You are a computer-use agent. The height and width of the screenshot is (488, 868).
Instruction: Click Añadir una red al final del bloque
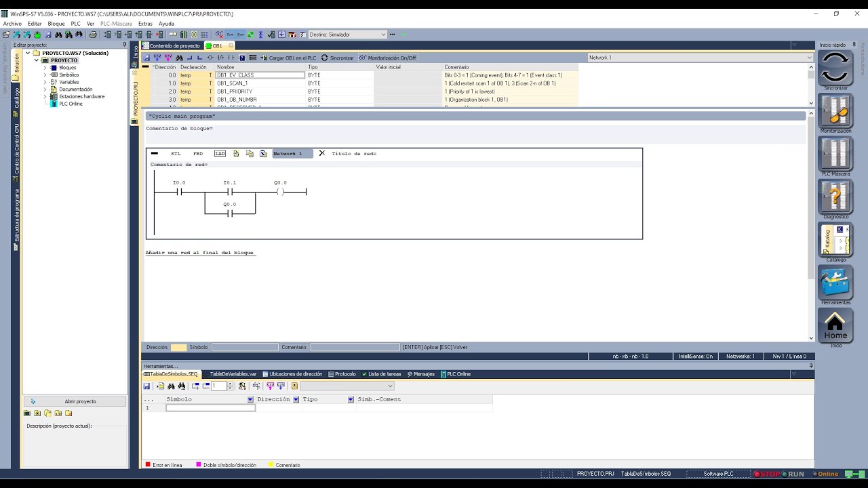pos(199,253)
